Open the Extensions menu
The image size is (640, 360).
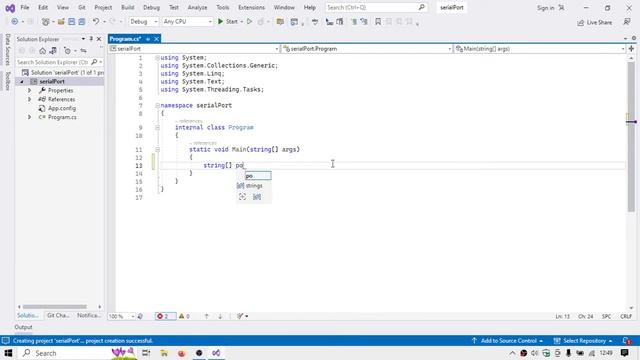tap(251, 7)
